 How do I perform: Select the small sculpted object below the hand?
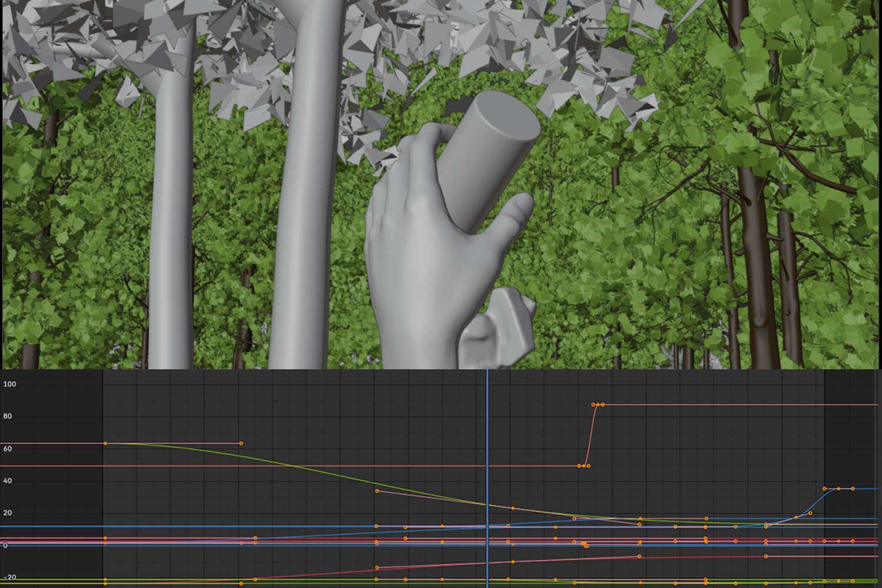click(x=497, y=328)
